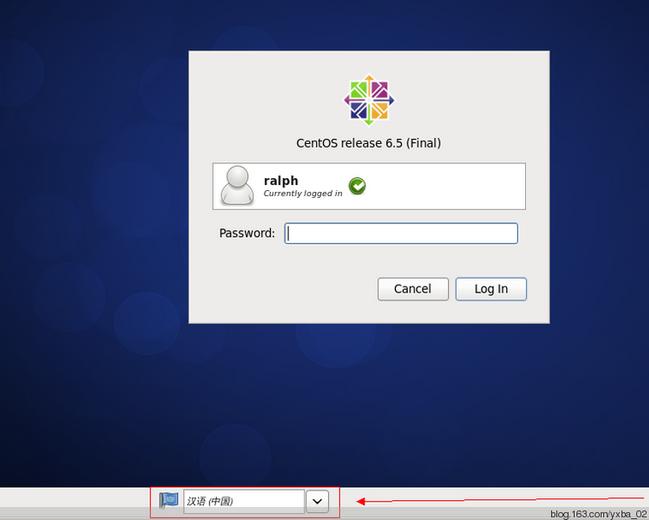Click the "CentOS release 6.5 (Final)" text
The width and height of the screenshot is (649, 520).
click(x=369, y=143)
